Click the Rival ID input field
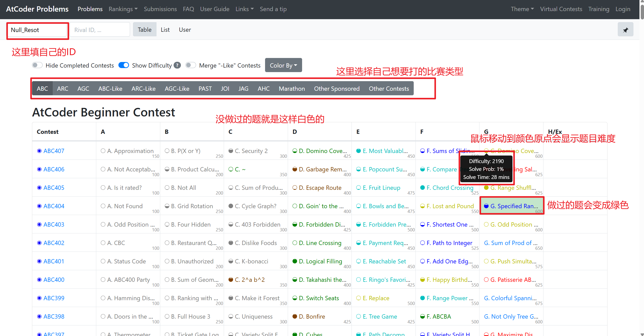 [x=100, y=30]
